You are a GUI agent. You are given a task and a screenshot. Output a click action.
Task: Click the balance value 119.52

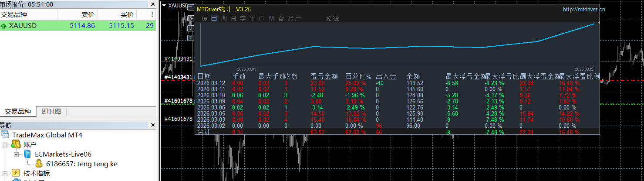(415, 83)
